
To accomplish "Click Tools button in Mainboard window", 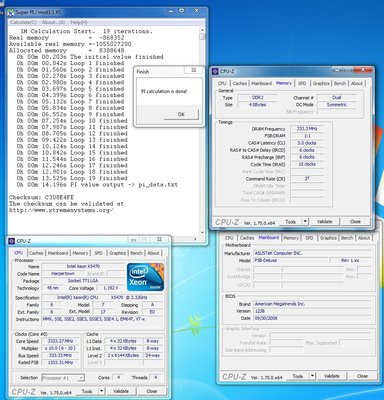I will (x=297, y=376).
